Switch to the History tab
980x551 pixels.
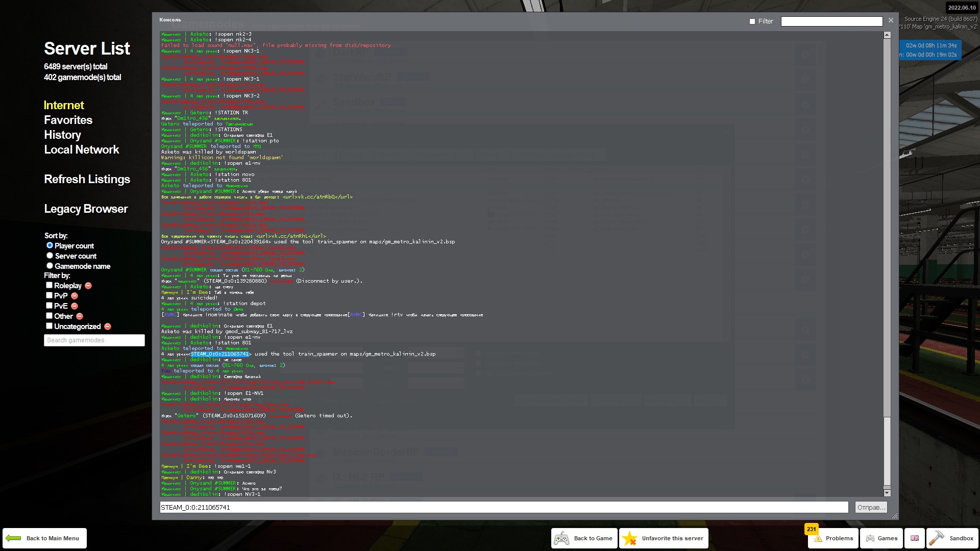tap(62, 135)
